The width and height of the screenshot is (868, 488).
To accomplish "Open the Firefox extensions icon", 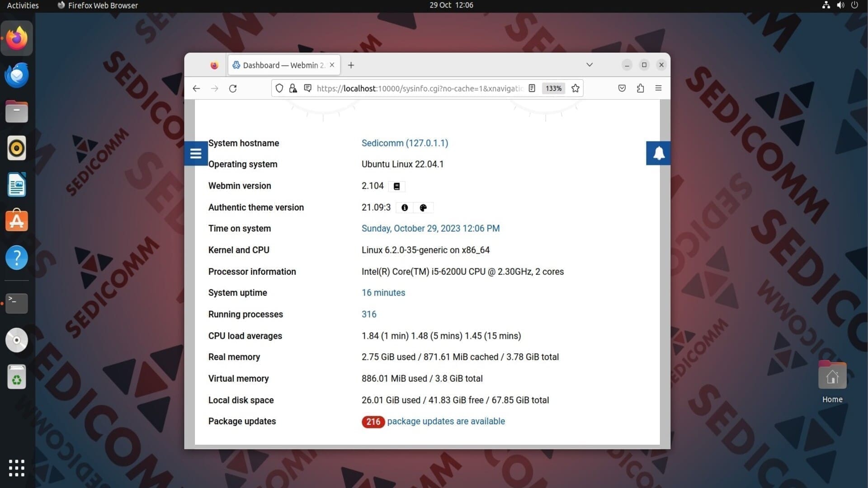I will click(640, 89).
